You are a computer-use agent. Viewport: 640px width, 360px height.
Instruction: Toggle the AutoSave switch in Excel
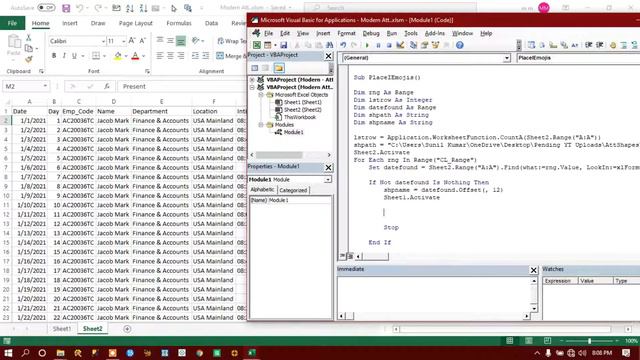pyautogui.click(x=46, y=8)
